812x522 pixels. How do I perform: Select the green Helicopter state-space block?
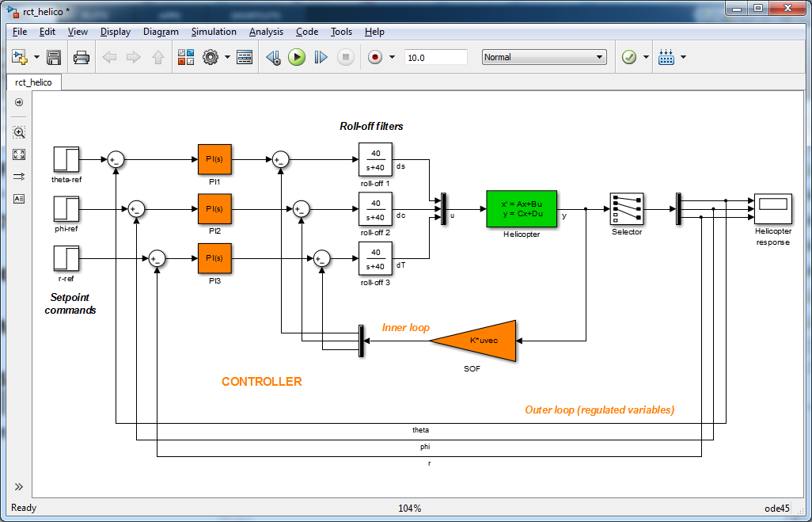point(522,209)
